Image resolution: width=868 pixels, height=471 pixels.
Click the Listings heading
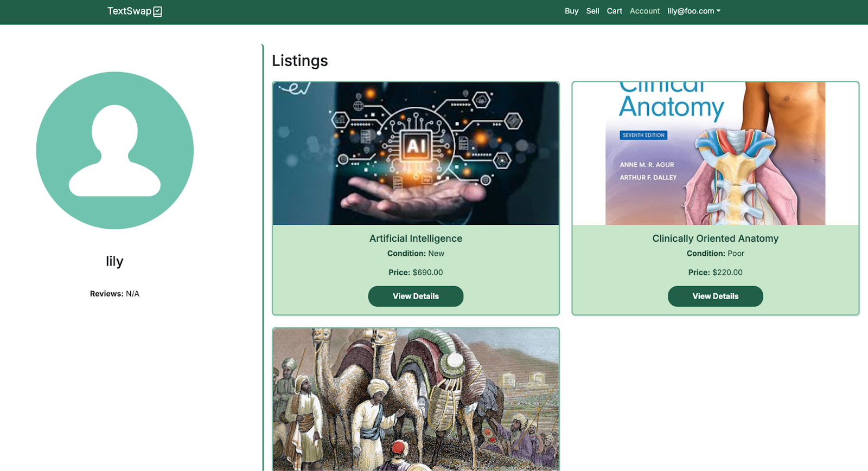(299, 61)
